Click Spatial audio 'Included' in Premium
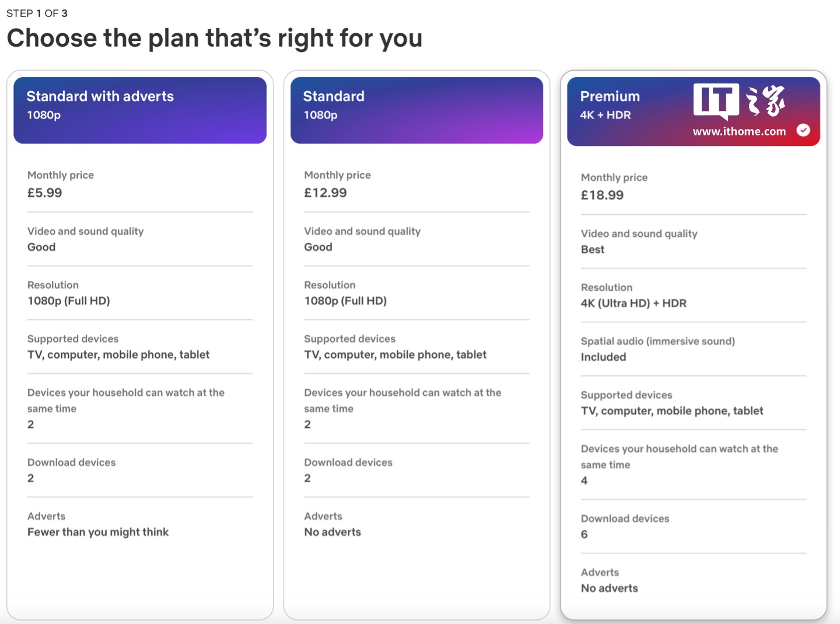The height and width of the screenshot is (624, 840). (x=603, y=357)
